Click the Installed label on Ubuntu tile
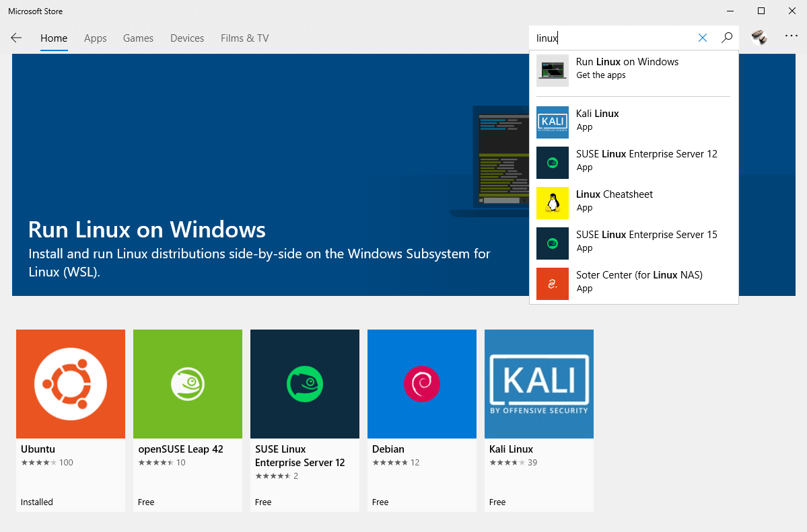 36,502
